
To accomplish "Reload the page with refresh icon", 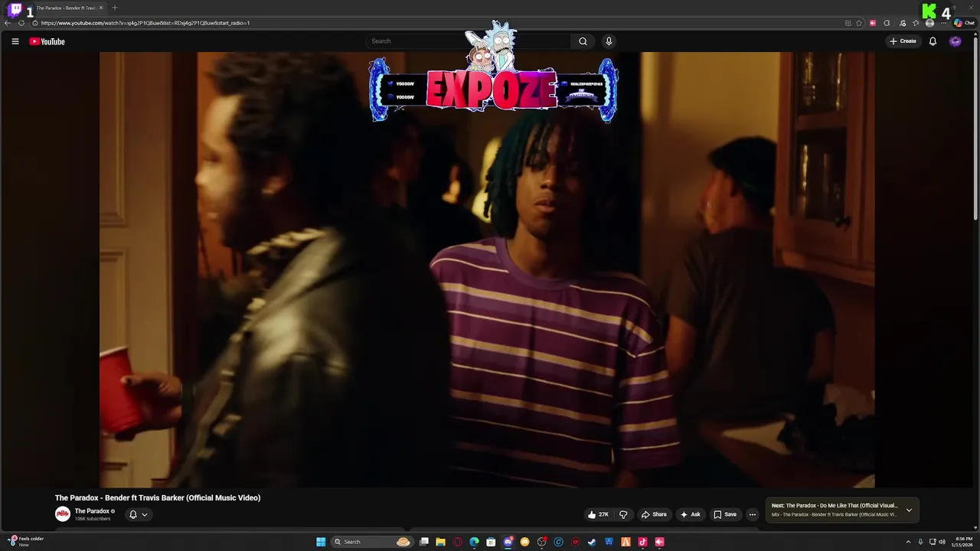I will [21, 23].
